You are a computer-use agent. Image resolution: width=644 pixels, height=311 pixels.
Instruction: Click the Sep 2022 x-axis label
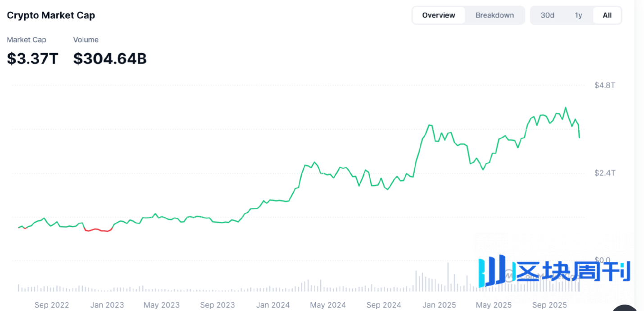52,305
